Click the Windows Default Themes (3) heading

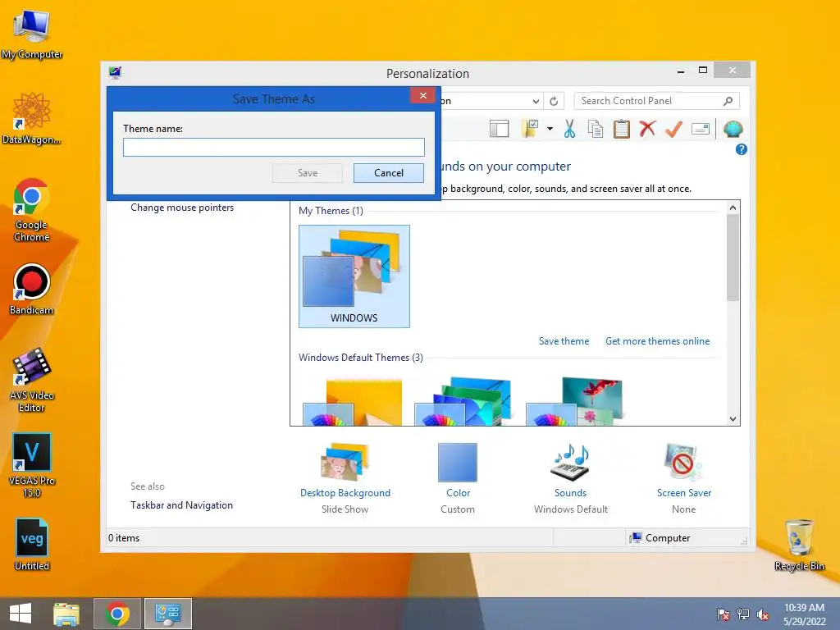click(361, 358)
